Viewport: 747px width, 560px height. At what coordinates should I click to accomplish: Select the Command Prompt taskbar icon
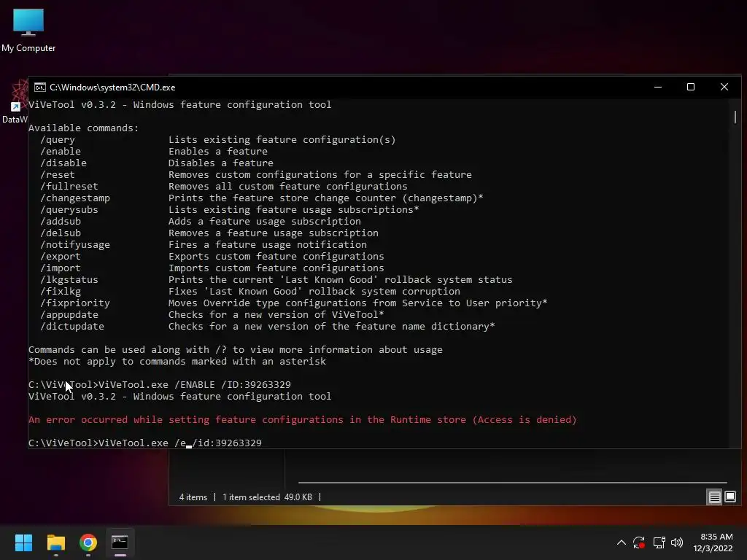120,542
